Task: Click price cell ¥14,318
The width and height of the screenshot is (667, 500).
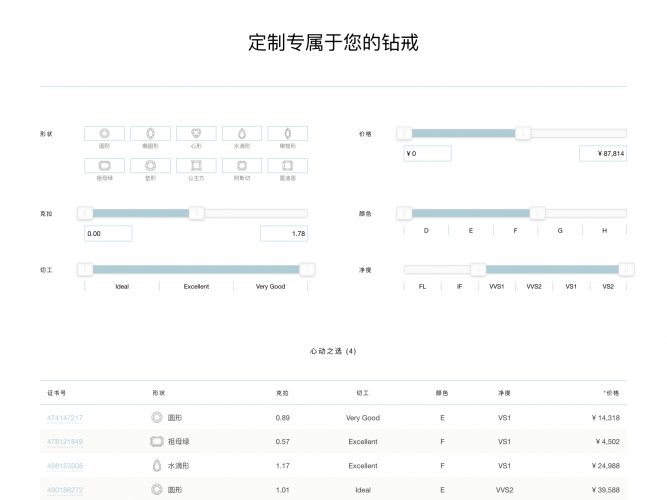Action: (x=606, y=418)
